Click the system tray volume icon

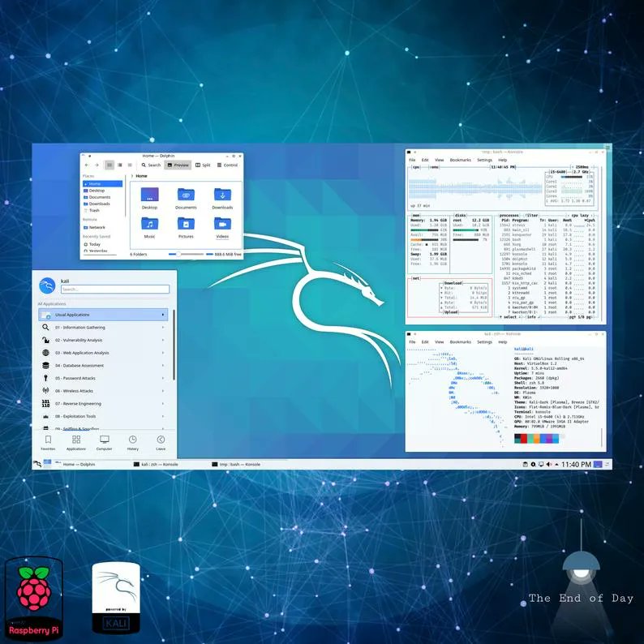(549, 464)
